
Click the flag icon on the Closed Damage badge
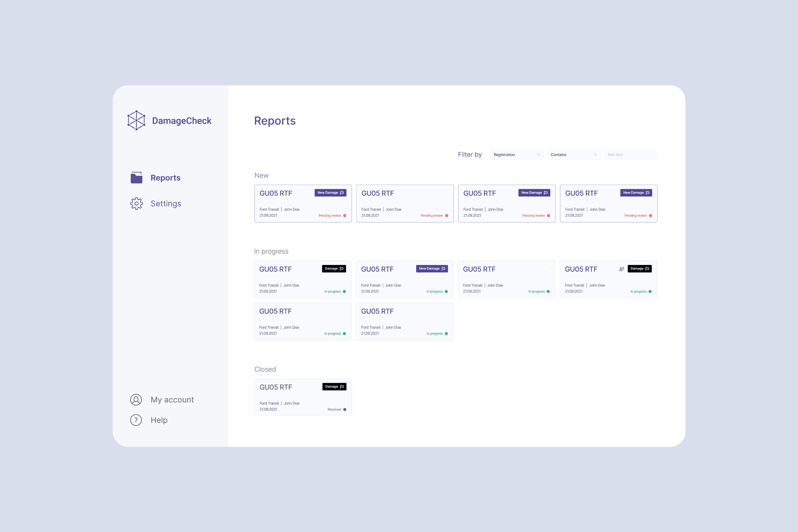[342, 386]
